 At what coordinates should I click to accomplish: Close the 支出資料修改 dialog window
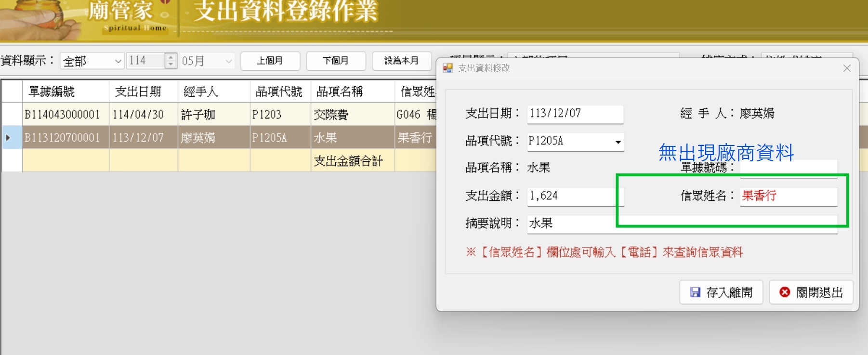[847, 68]
